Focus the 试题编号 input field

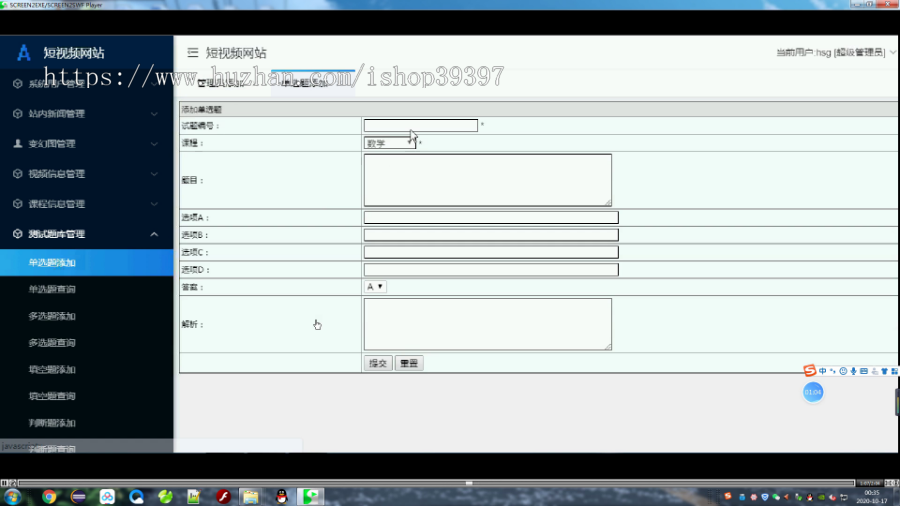[x=421, y=125]
